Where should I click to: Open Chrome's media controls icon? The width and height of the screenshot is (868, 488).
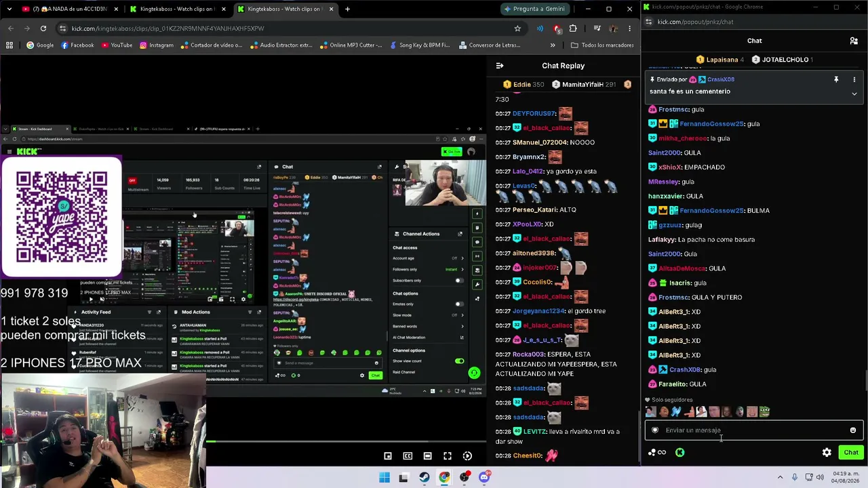point(597,28)
